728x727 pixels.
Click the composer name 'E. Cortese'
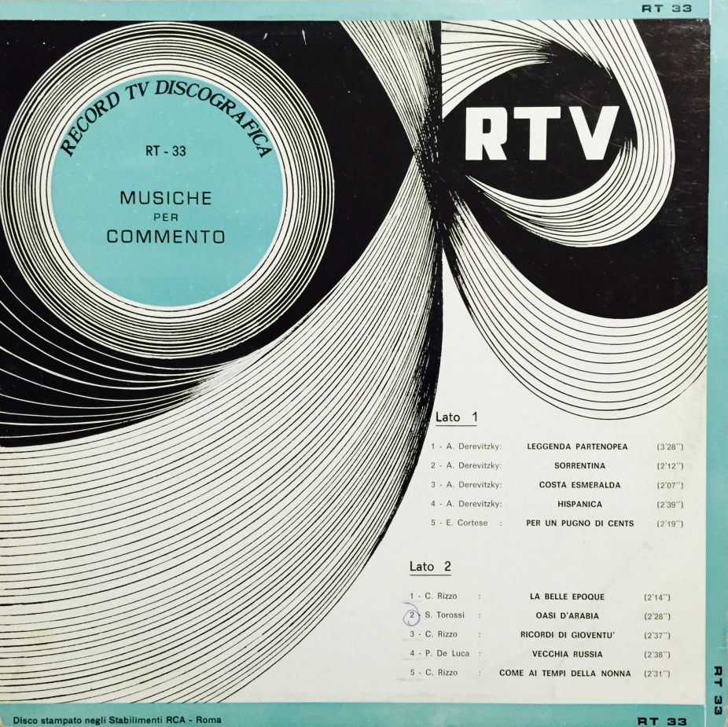[x=467, y=523]
